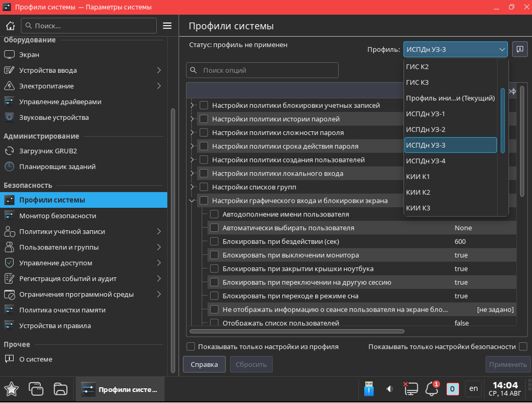Collapse 'Настройки графического входа и блокировки экрана'
Screen dimensions: 532x403
point(192,201)
